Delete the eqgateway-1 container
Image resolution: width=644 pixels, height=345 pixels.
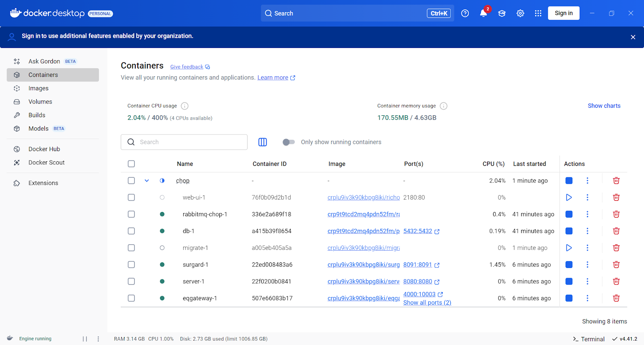pos(616,298)
